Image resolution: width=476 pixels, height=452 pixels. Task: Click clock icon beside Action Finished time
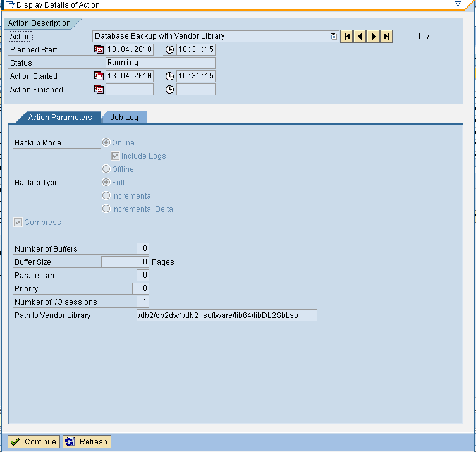point(169,89)
